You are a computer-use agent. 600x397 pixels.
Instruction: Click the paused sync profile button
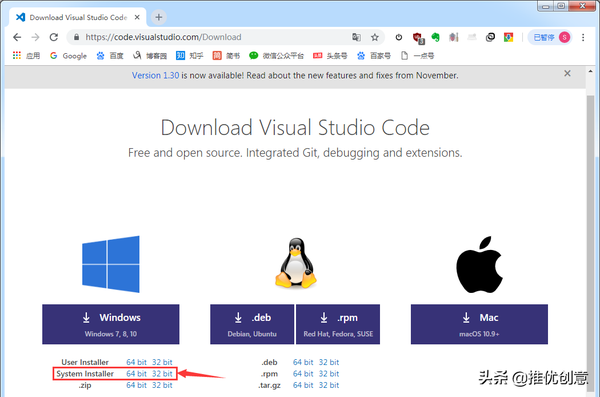coord(551,37)
